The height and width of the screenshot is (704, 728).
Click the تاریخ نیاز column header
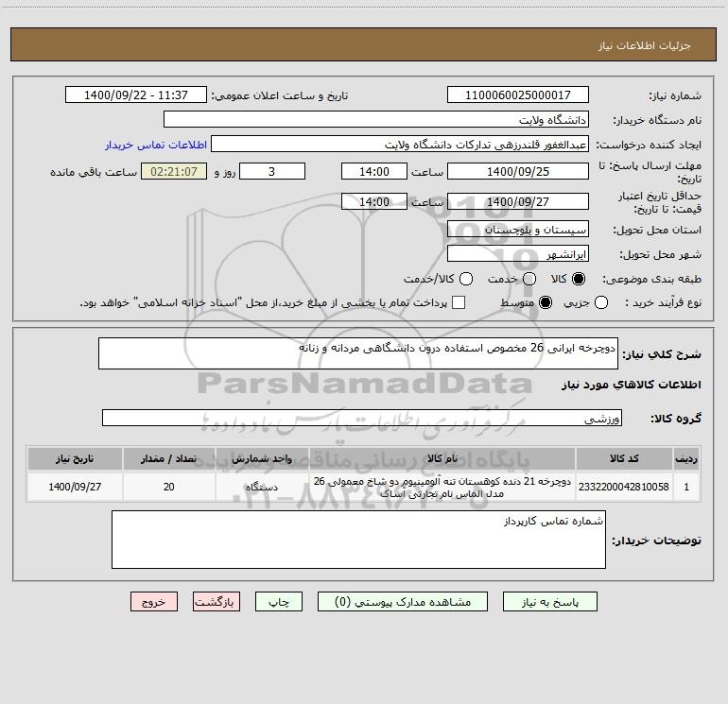pos(75,458)
